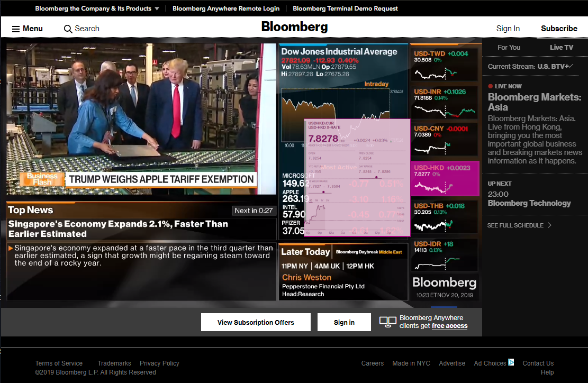This screenshot has height=383, width=588.
Task: Click the Pepperstone Financial Pty Ltd text
Action: tap(323, 286)
